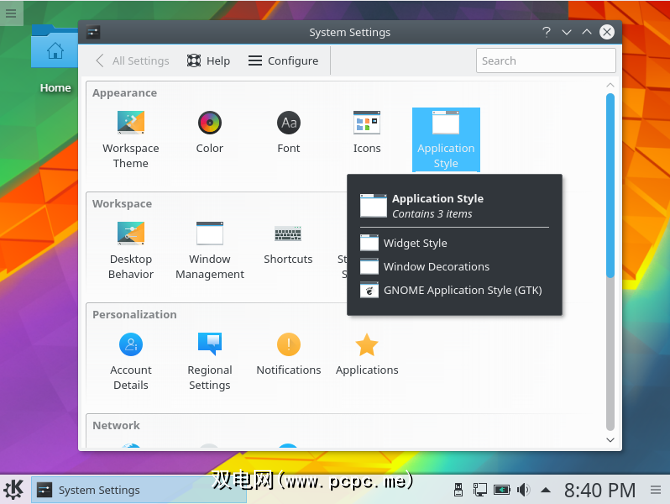The height and width of the screenshot is (504, 670).
Task: Click the title bar question-mark help button
Action: click(546, 32)
